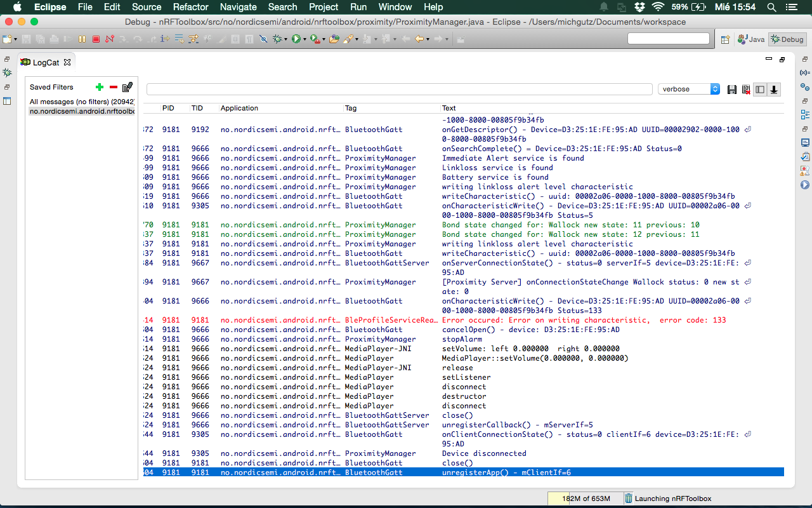Open the Console view in right sidebar
The image size is (812, 508).
pos(805,142)
